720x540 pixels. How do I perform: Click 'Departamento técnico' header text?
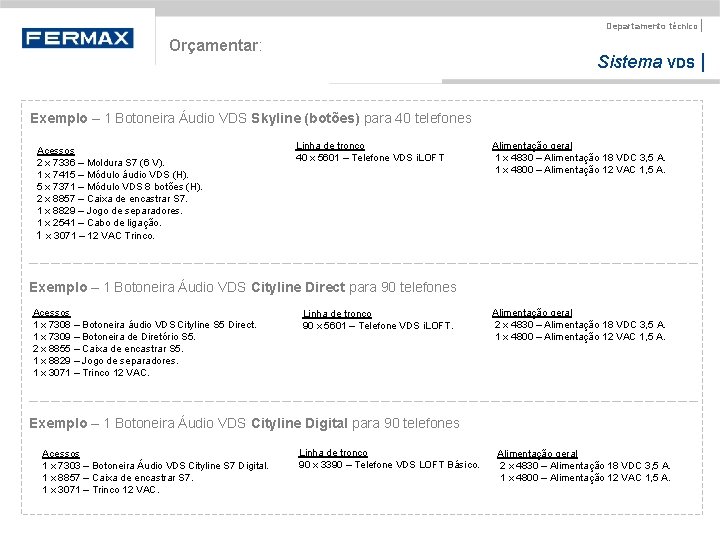(x=652, y=26)
